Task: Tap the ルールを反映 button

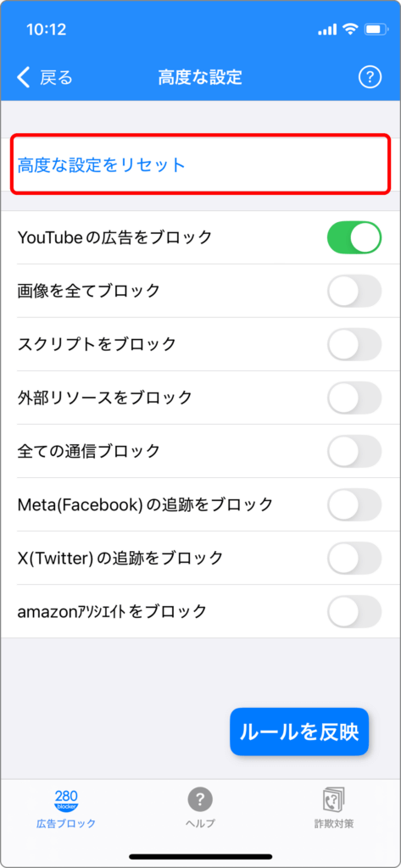Action: pos(299,732)
